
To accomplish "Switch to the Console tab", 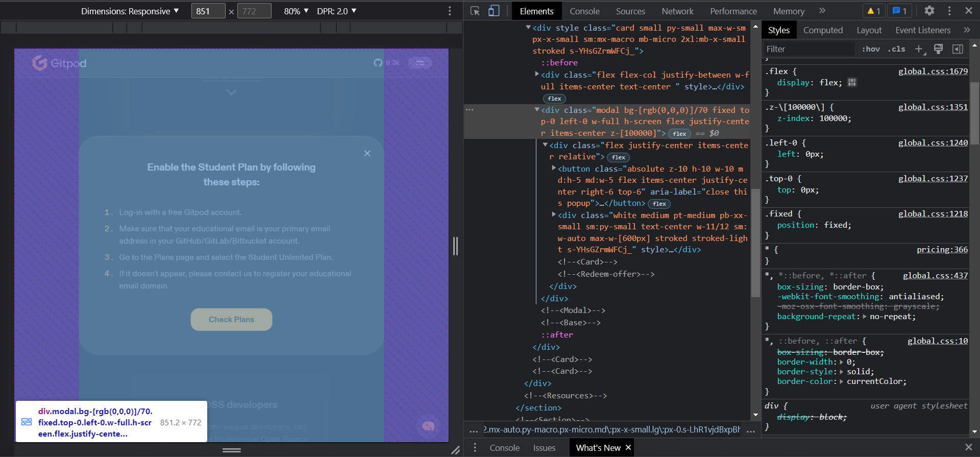I will pyautogui.click(x=584, y=11).
